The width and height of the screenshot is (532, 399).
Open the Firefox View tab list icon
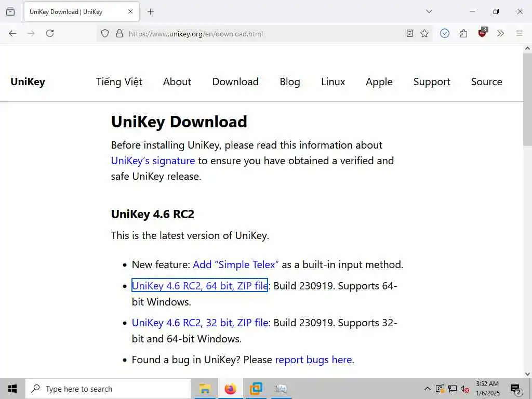click(x=10, y=11)
